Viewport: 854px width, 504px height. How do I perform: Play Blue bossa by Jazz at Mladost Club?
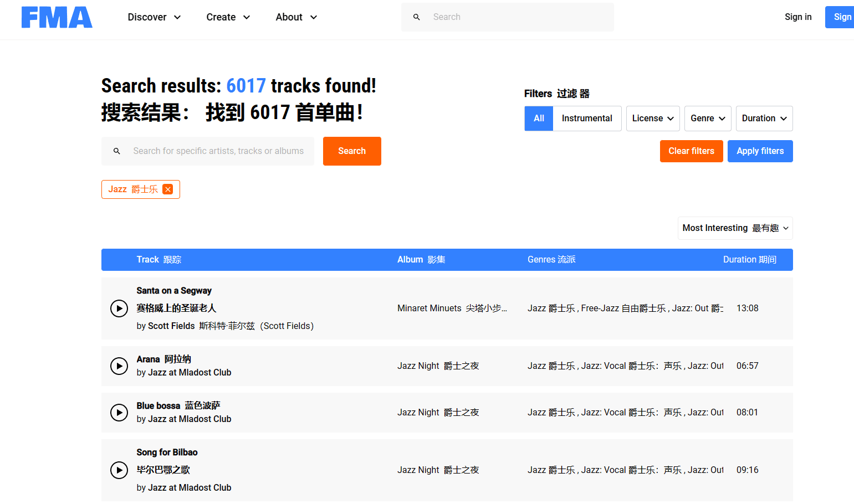click(119, 413)
